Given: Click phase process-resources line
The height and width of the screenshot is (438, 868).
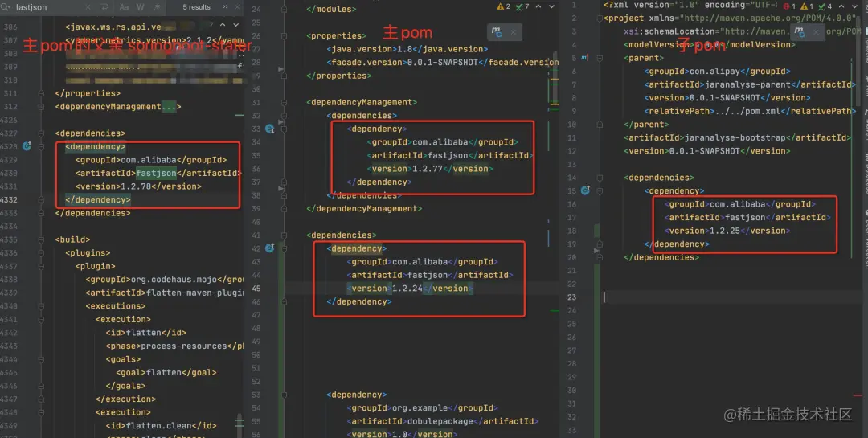Looking at the screenshot, I should [x=174, y=346].
